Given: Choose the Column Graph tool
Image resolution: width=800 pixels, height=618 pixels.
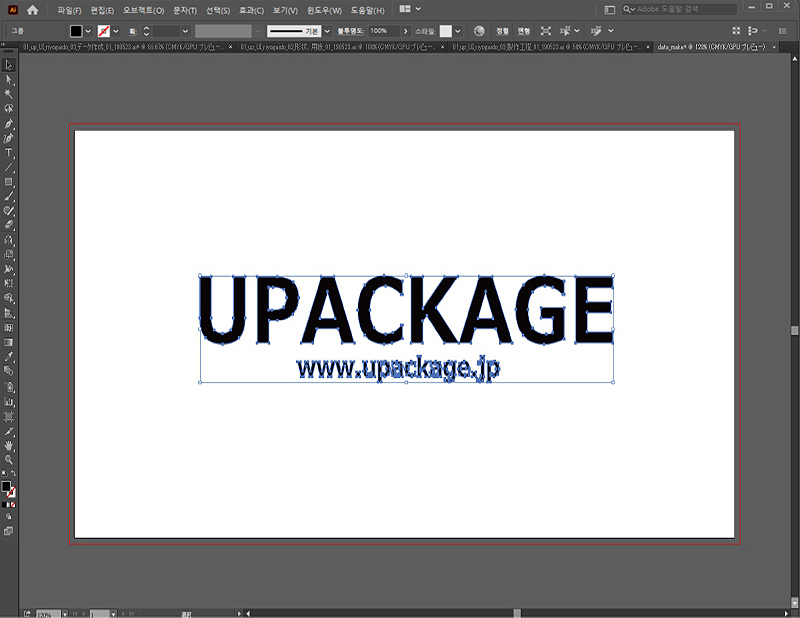Looking at the screenshot, I should click(8, 402).
